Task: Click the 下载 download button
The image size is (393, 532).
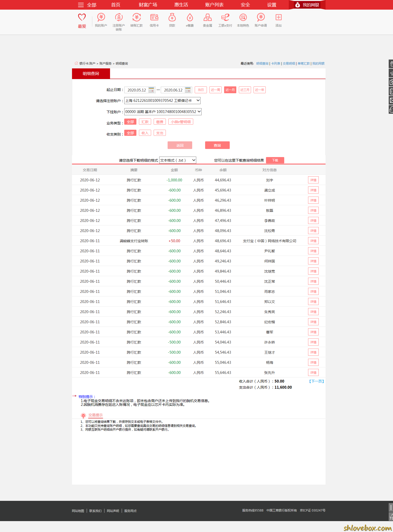Action: click(x=275, y=160)
